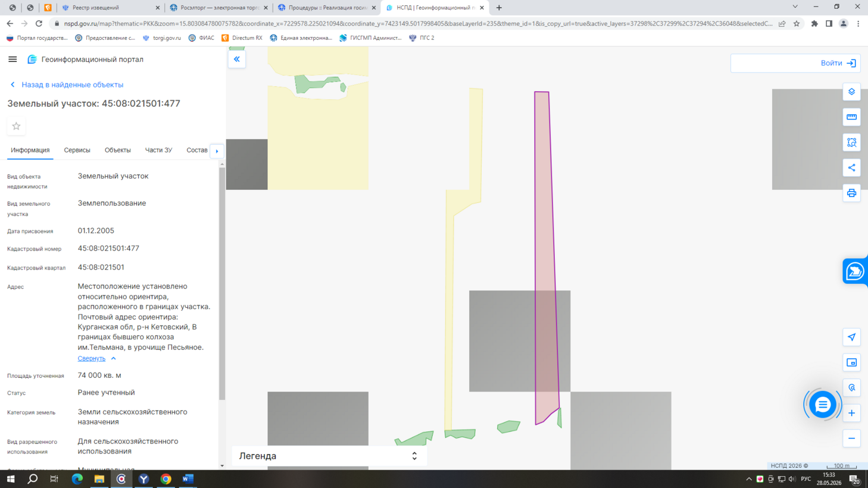Viewport: 868px width, 488px height.
Task: Open the map layers icon
Action: 851,92
